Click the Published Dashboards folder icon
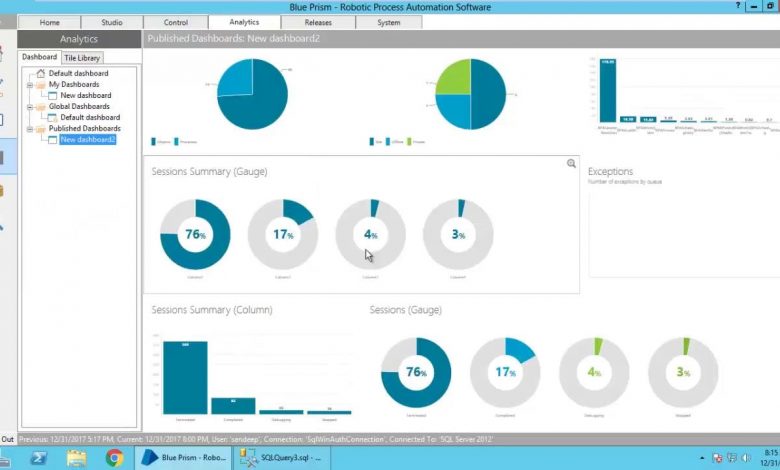Viewport: 780px width, 470px height. (41, 129)
